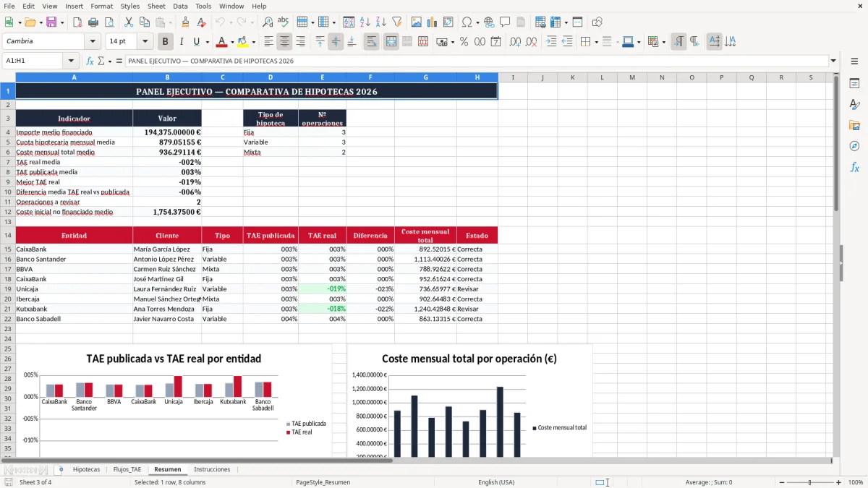The width and height of the screenshot is (868, 488).
Task: Apply yellow background color swatch
Action: (243, 42)
